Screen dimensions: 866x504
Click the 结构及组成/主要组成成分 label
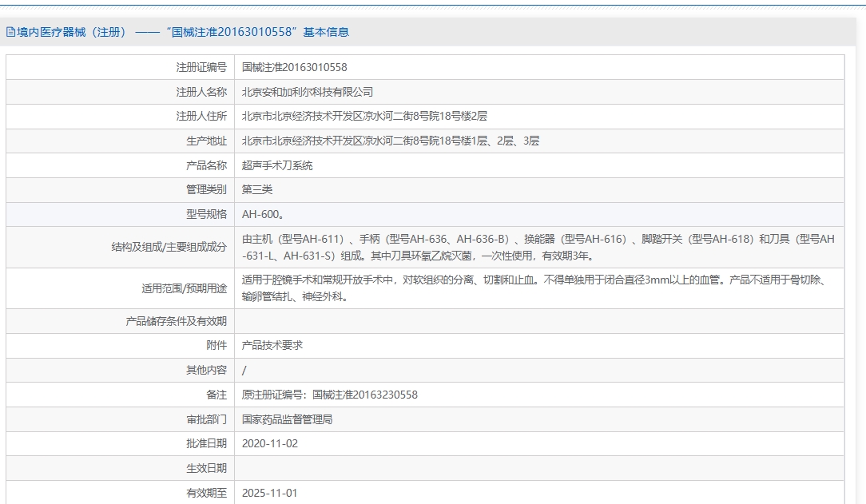(x=169, y=248)
